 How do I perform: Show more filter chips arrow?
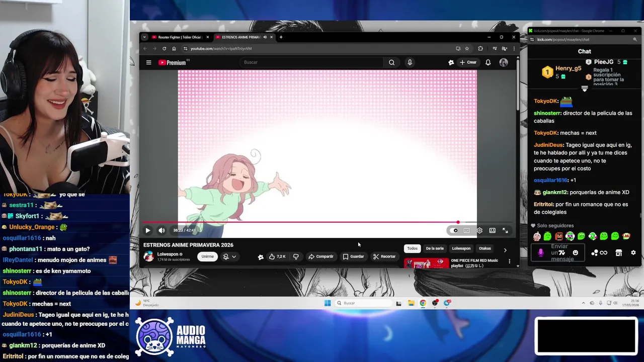[505, 249]
